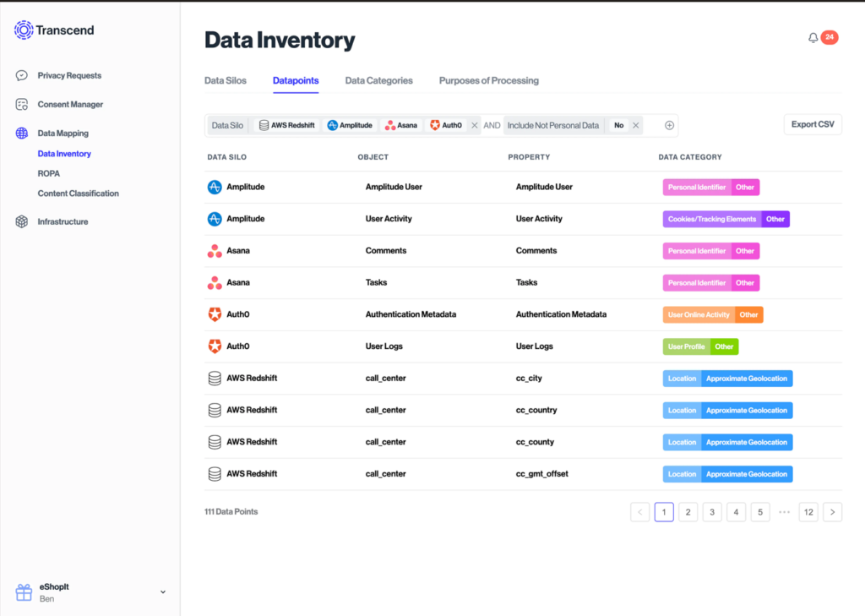Select the Asana icon beside Comments
This screenshot has width=865, height=616.
[214, 250]
